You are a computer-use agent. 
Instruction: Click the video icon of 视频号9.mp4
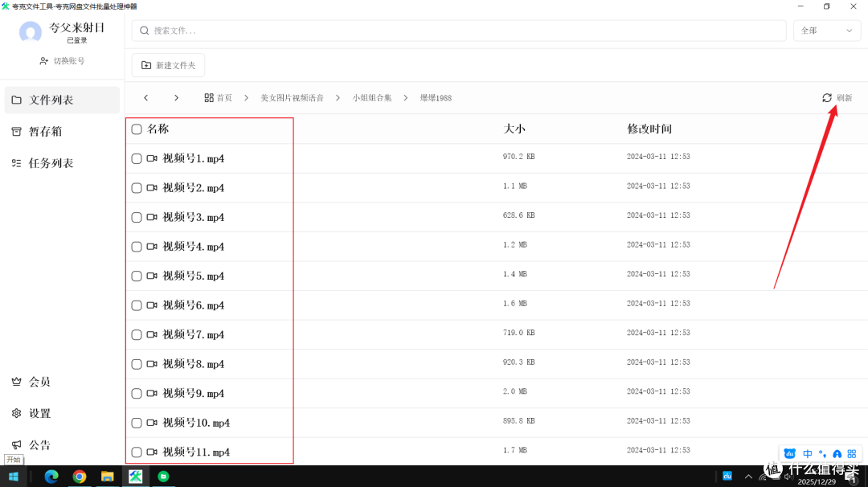coord(152,394)
